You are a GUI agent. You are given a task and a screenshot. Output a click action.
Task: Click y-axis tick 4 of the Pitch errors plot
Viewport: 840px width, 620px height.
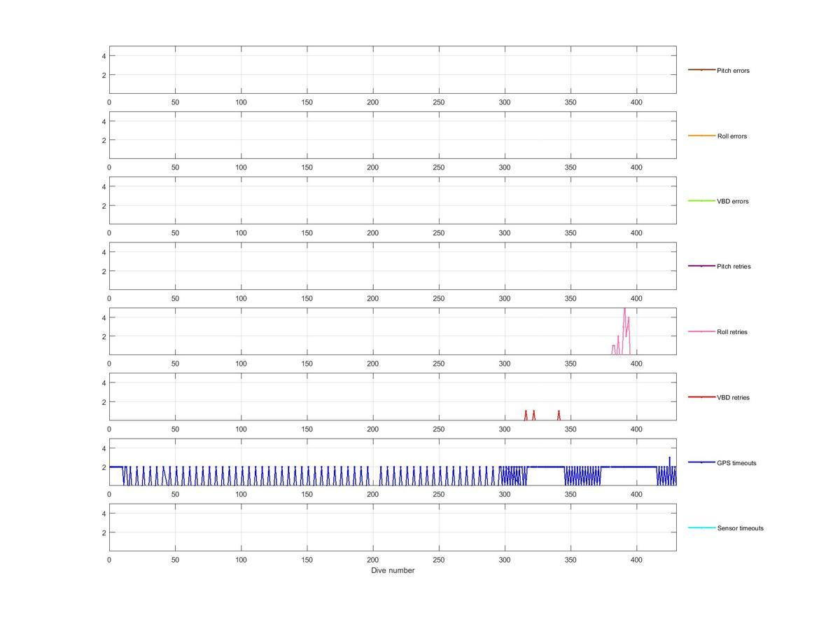pos(103,56)
